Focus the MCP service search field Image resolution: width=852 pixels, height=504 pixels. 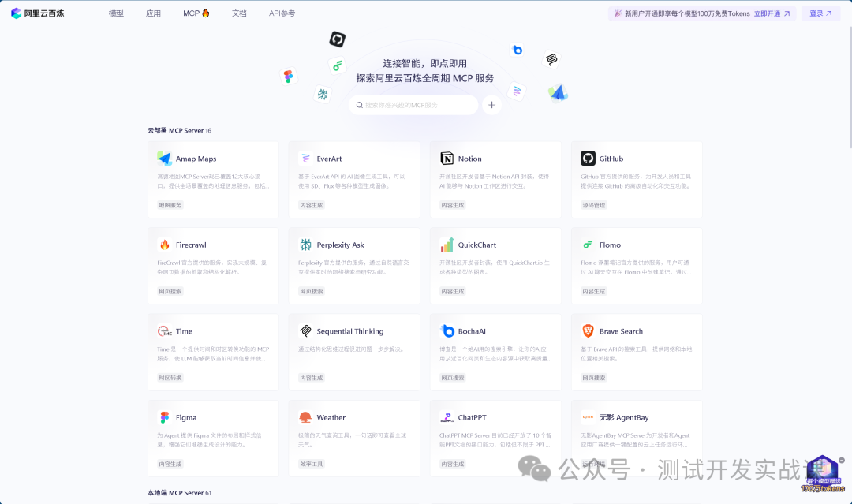(x=413, y=105)
